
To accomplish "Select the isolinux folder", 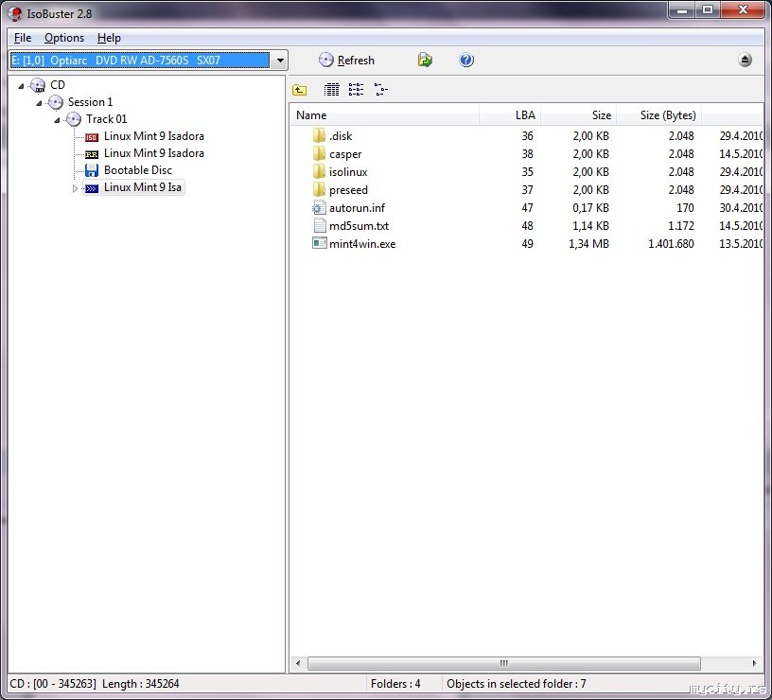I will (348, 172).
